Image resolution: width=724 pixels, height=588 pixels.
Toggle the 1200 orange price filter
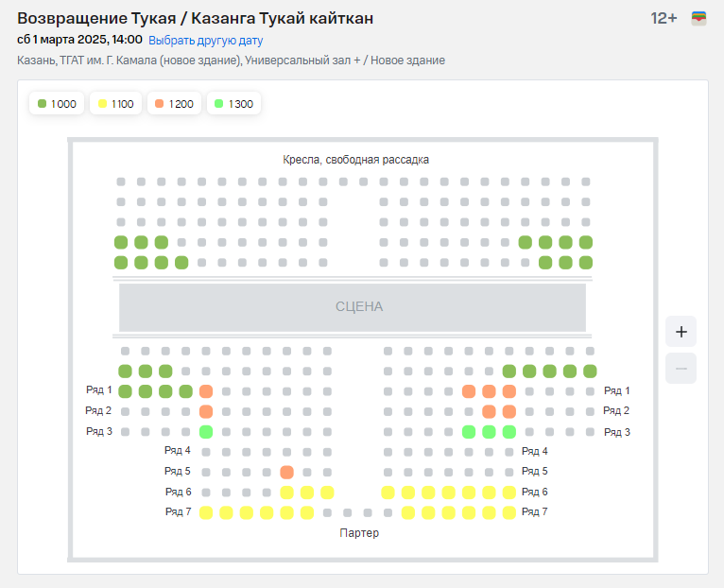click(x=174, y=104)
